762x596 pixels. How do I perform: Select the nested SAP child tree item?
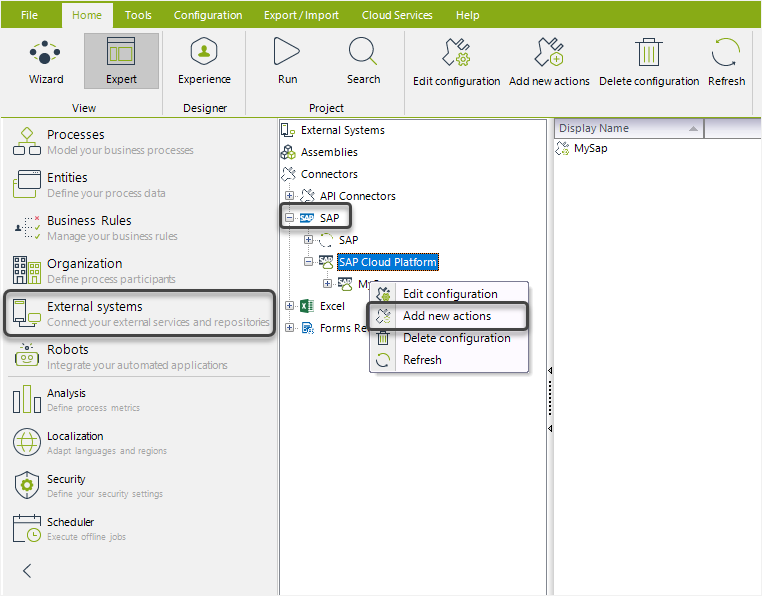(348, 240)
